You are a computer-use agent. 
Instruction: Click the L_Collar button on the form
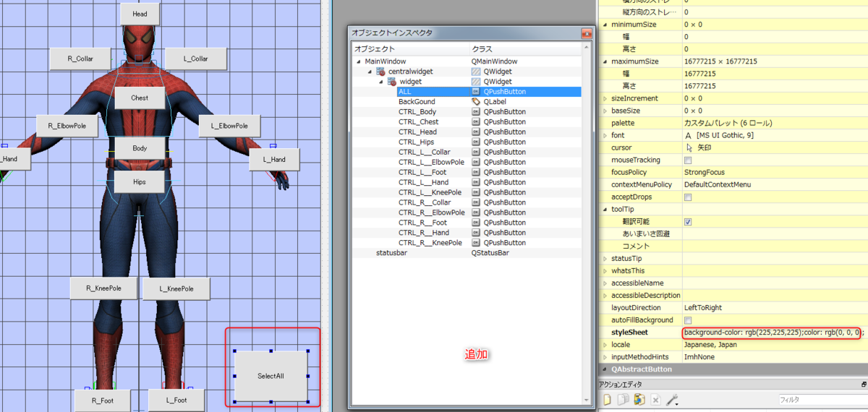pos(196,59)
